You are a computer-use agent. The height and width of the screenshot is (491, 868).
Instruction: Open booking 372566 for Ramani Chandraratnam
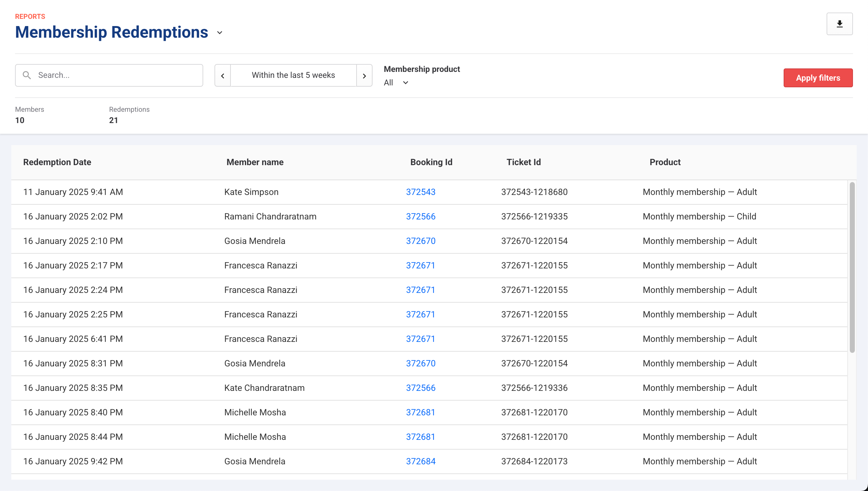(x=421, y=217)
